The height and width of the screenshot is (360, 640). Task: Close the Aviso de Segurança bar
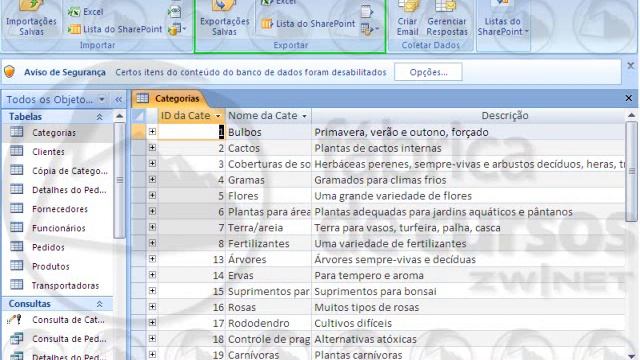(630, 66)
